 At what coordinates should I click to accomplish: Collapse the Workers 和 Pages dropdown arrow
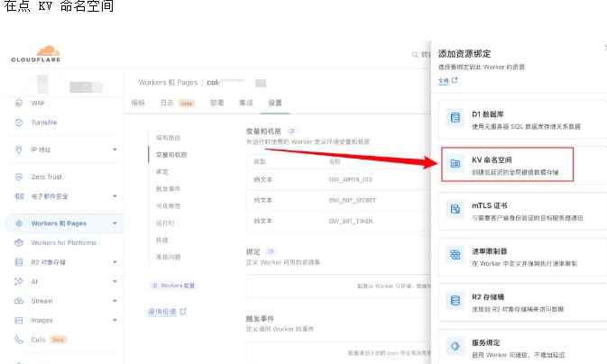(115, 223)
